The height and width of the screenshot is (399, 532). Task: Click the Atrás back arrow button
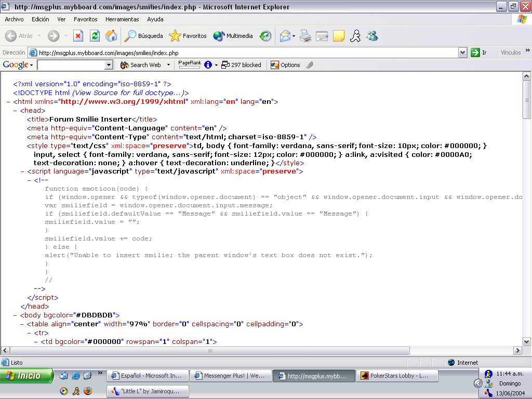click(x=19, y=36)
